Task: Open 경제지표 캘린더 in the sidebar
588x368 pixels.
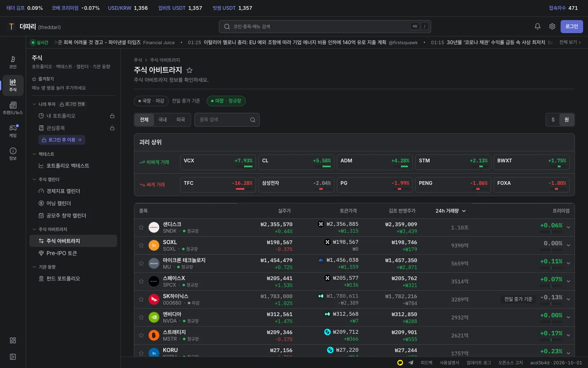Action: coord(73,191)
